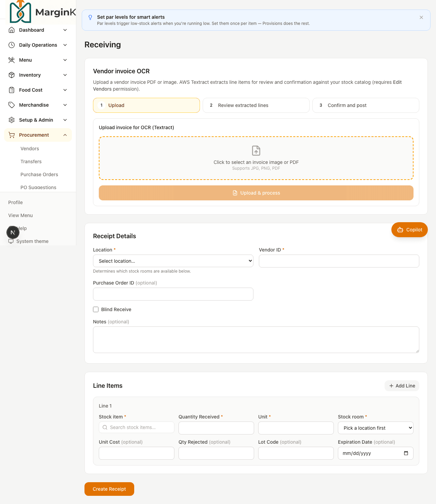Click the lightbulb icon in alert banner

coord(90,17)
